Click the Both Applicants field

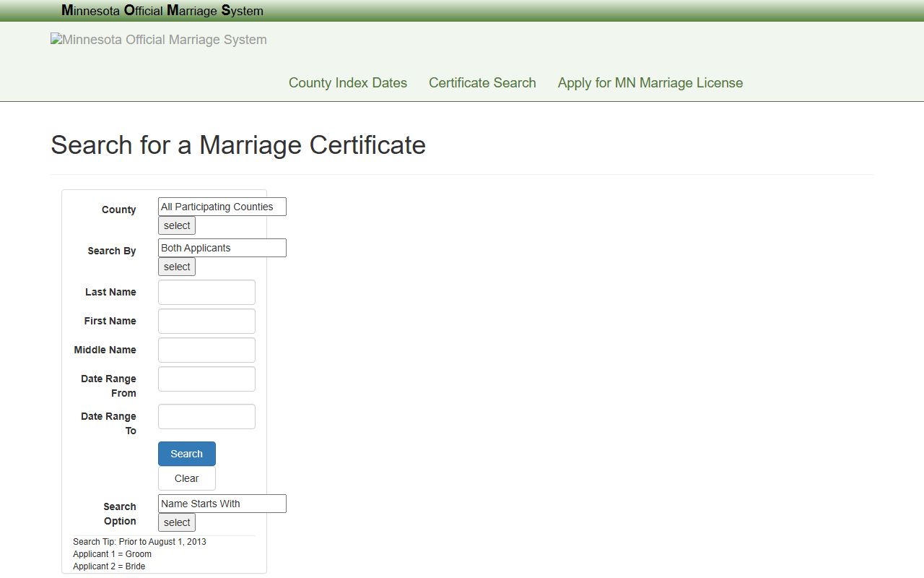click(x=222, y=248)
